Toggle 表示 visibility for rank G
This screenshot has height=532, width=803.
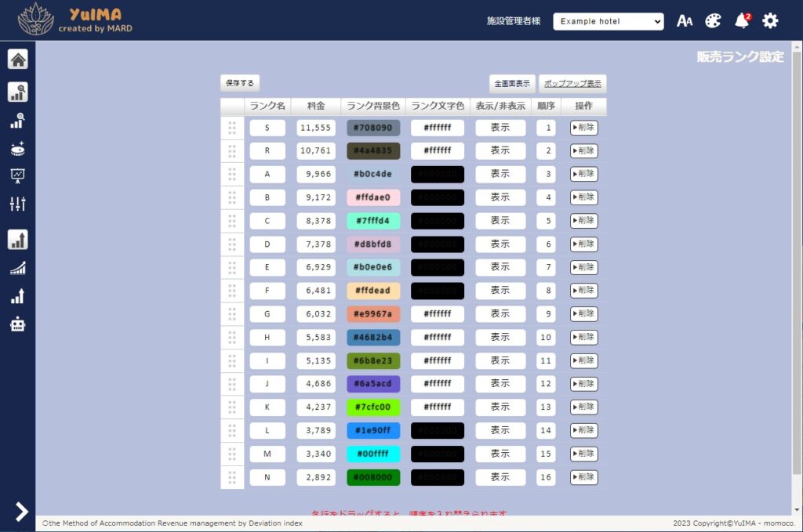(500, 314)
